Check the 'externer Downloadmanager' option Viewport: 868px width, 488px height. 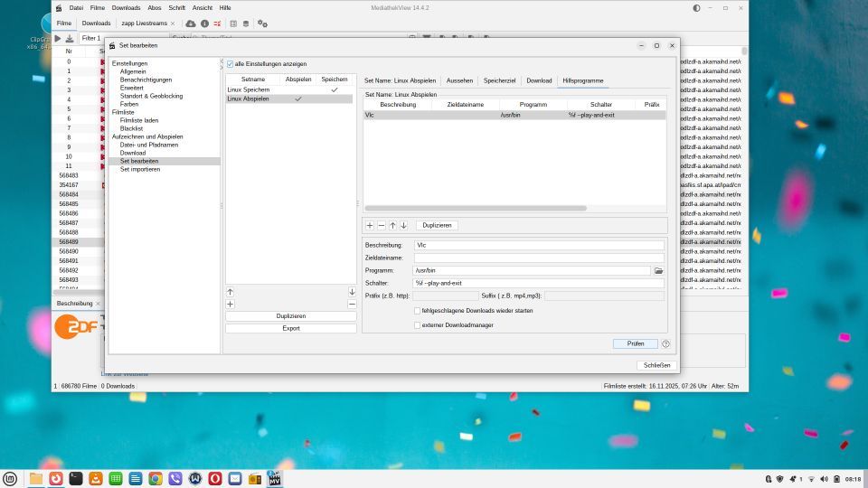point(417,324)
